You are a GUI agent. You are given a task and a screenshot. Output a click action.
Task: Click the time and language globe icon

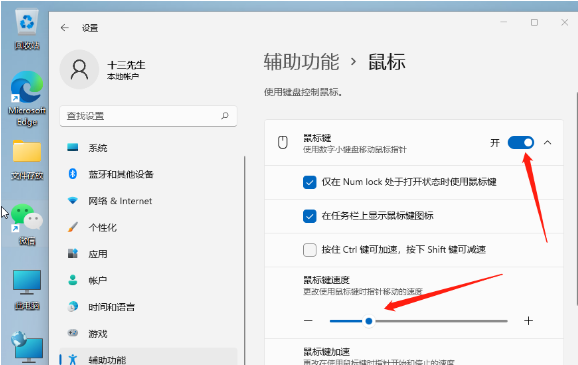coord(73,306)
